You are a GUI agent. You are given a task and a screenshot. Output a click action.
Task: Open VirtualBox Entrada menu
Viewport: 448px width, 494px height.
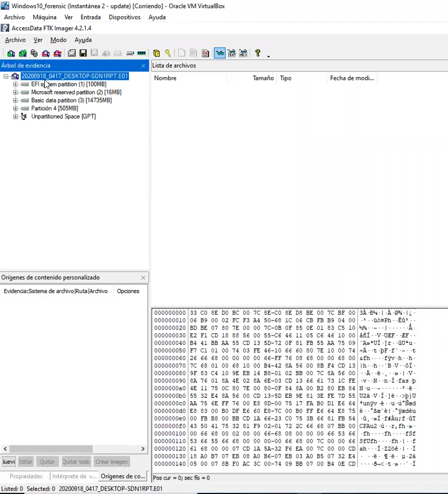[x=91, y=17]
